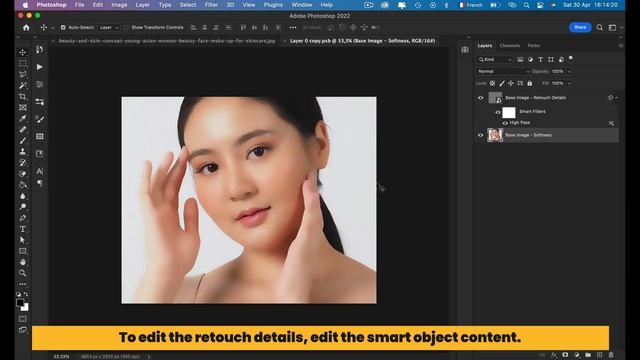Viewport: 640px width, 360px height.
Task: Swap foreground and background colors
Action: [x=26, y=294]
